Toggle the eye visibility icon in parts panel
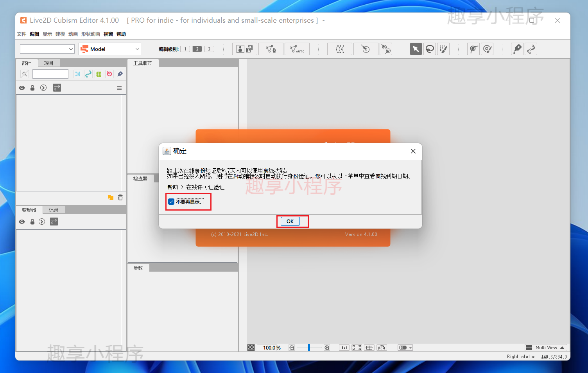The height and width of the screenshot is (373, 588). [x=22, y=88]
